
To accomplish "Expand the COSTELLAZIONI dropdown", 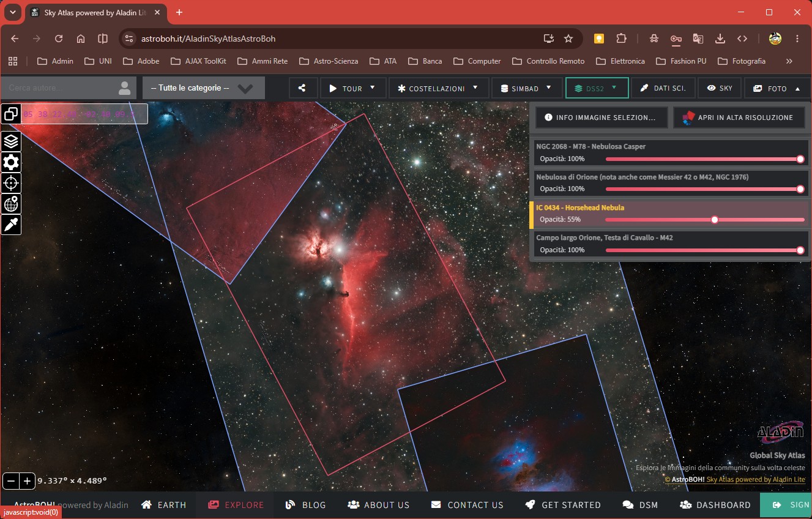I will [439, 88].
